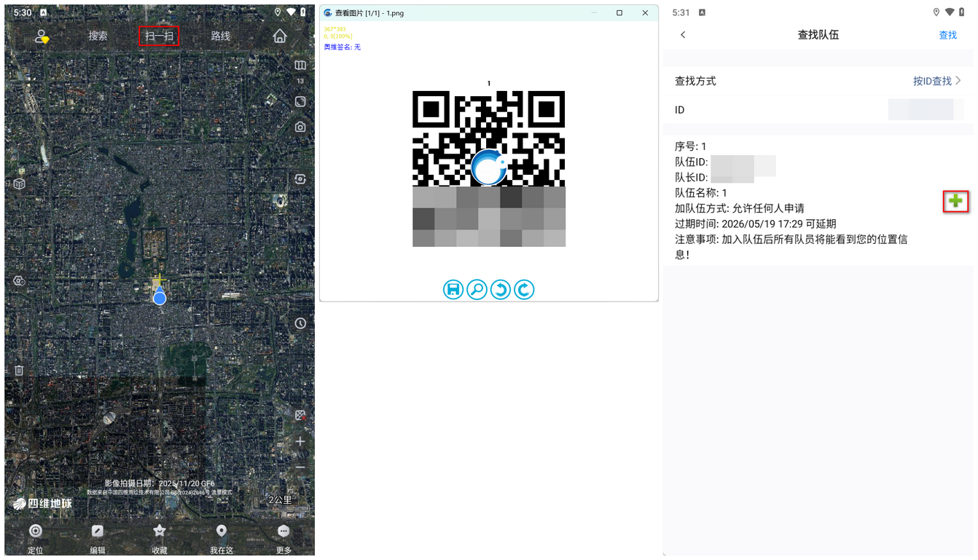Tap the 查看图片 app icon in the title bar
The height and width of the screenshot is (560, 978).
[x=328, y=13]
